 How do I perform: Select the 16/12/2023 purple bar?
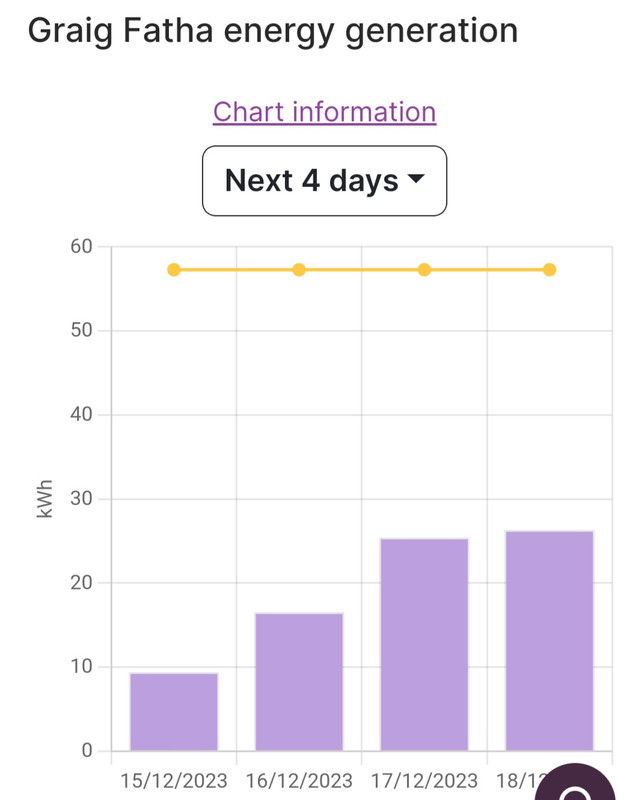(299, 682)
